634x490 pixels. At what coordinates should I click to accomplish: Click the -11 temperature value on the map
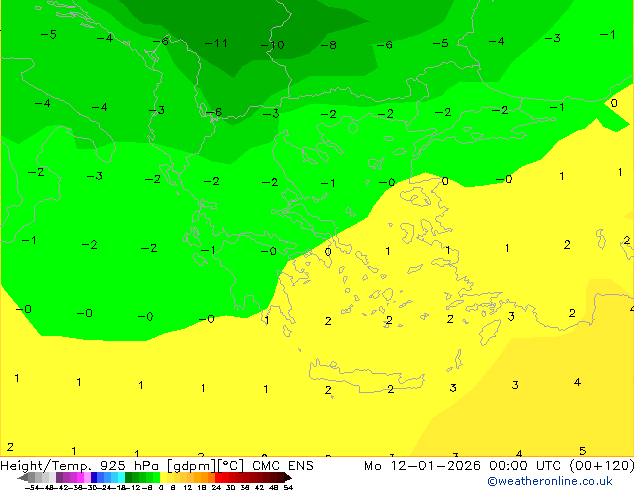[x=216, y=43]
